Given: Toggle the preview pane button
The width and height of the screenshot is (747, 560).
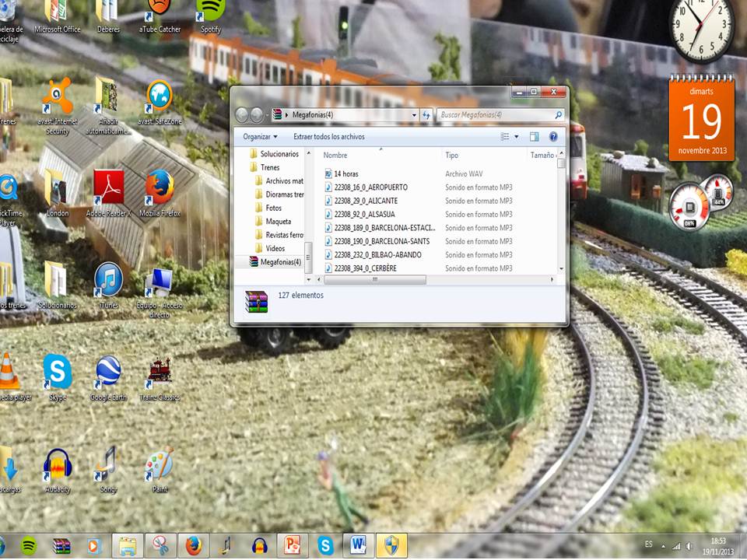Looking at the screenshot, I should pyautogui.click(x=534, y=137).
